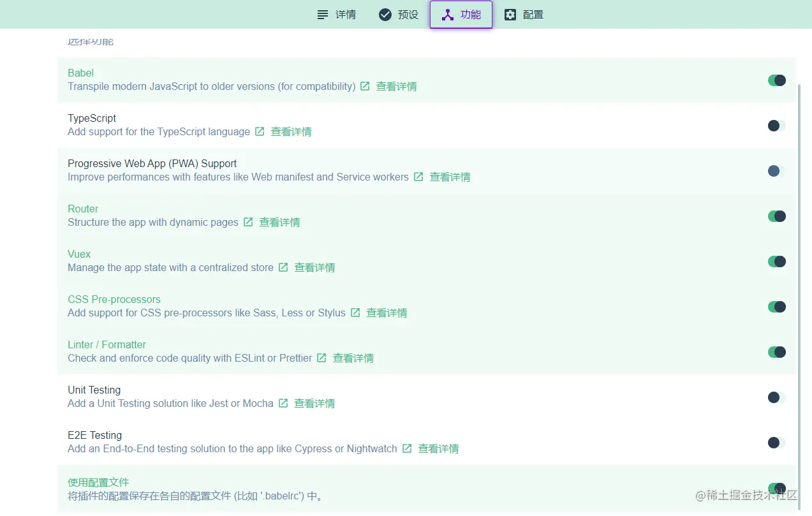Screen dimensions: 812x516
Task: Enable the E2E Testing toggle
Action: click(x=776, y=443)
